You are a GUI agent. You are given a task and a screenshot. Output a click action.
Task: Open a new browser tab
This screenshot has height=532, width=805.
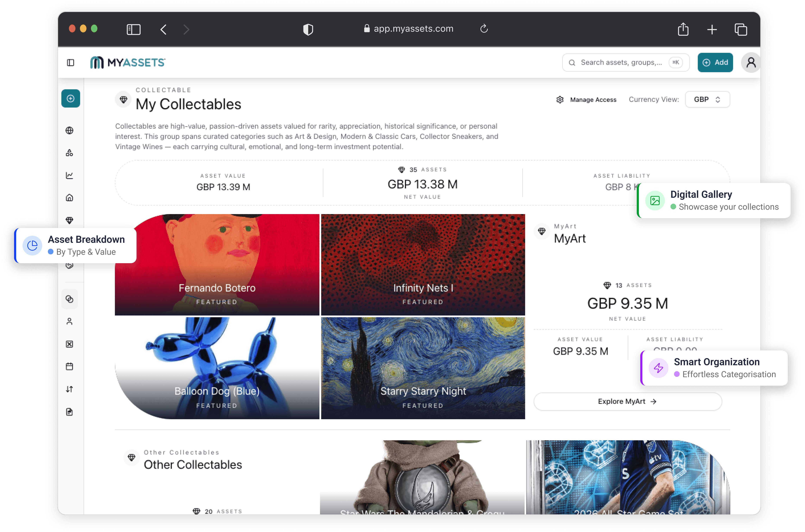pyautogui.click(x=712, y=30)
